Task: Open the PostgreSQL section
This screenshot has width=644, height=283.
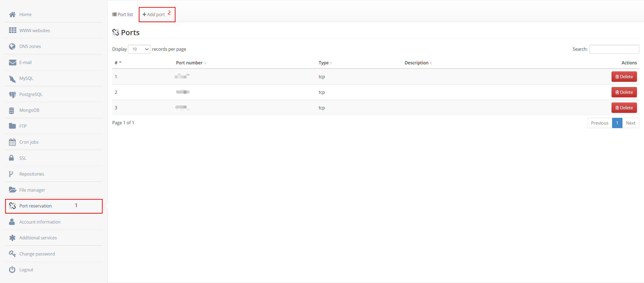Action: click(31, 94)
